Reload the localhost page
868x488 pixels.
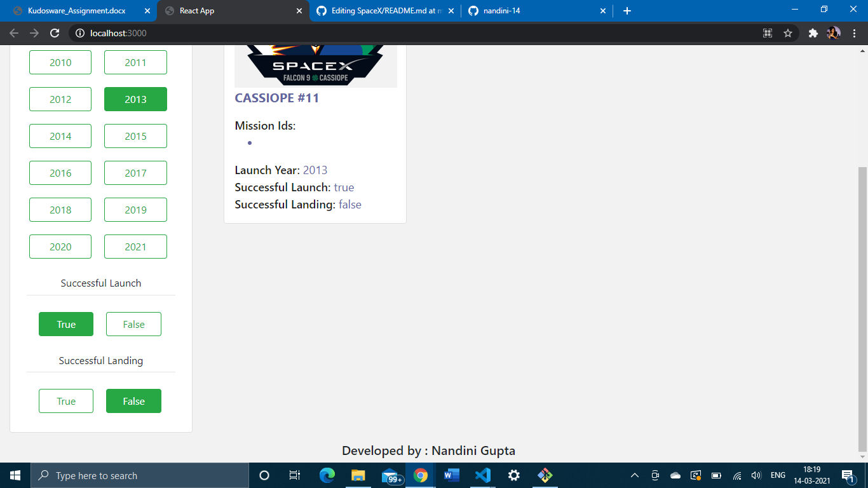point(55,33)
